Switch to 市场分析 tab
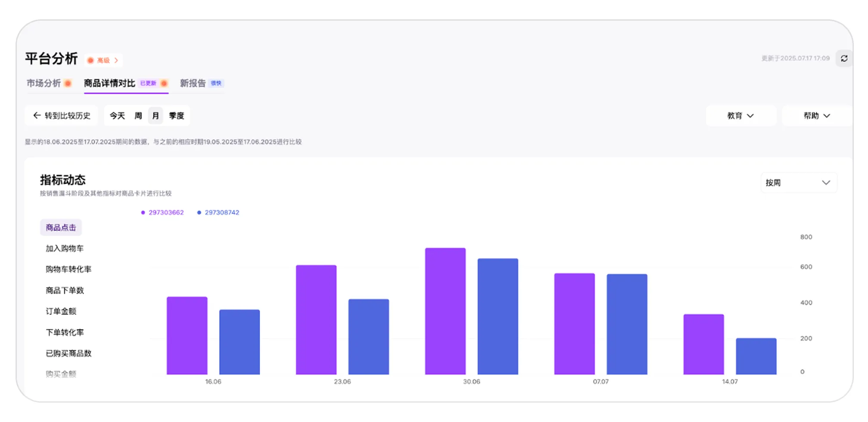 click(43, 83)
